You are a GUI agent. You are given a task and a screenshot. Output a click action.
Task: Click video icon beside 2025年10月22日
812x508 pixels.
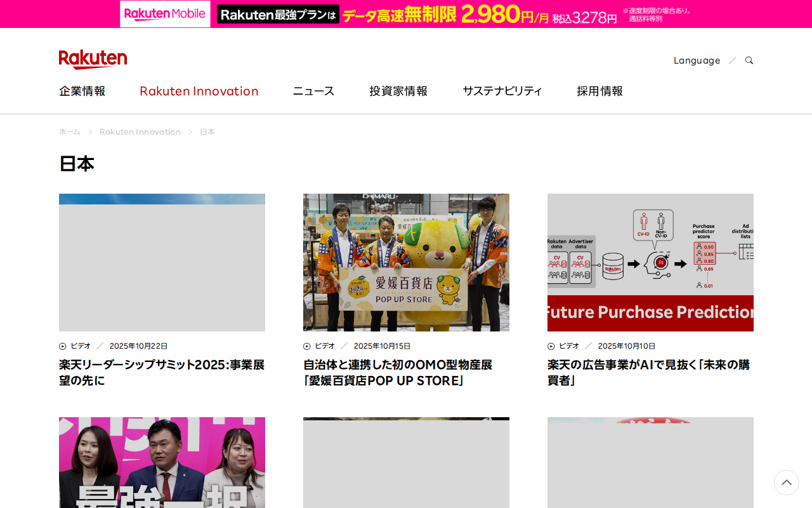coord(63,346)
